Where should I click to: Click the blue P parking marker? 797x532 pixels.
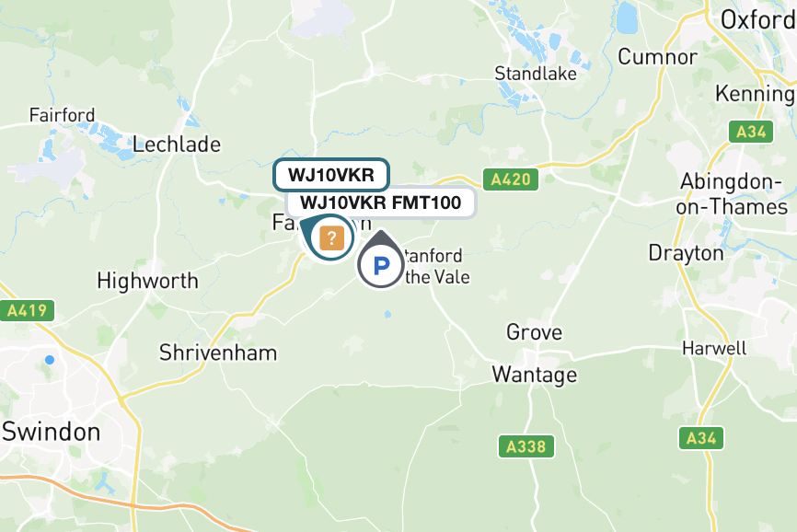(381, 264)
